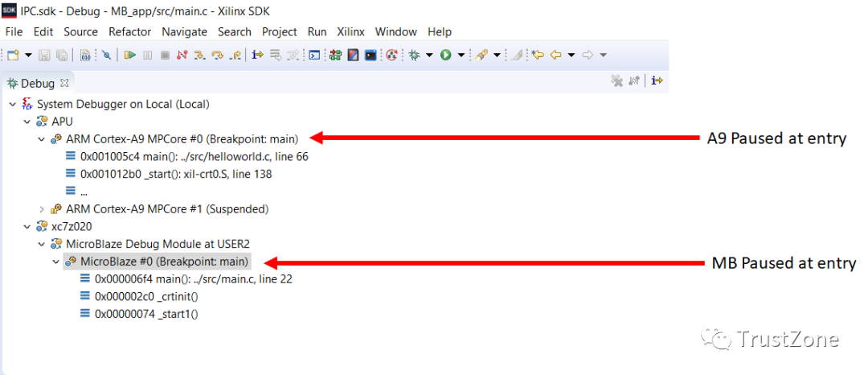Open the Back history dropdown arrow
868x375 pixels.
pyautogui.click(x=571, y=55)
